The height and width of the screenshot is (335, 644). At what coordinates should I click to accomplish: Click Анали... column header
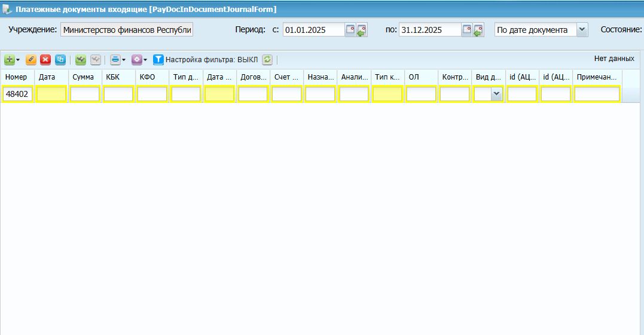coord(354,77)
